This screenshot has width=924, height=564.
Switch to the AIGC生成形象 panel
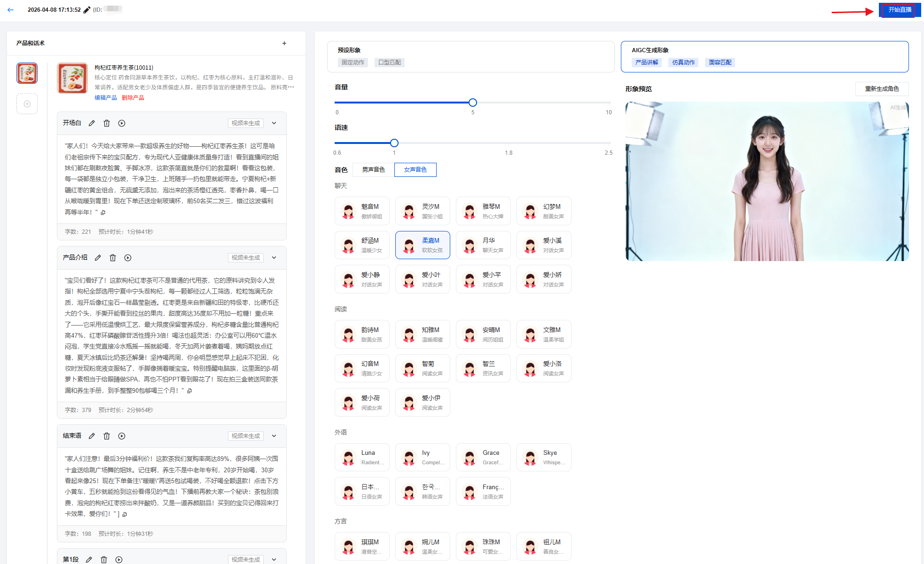coord(764,56)
